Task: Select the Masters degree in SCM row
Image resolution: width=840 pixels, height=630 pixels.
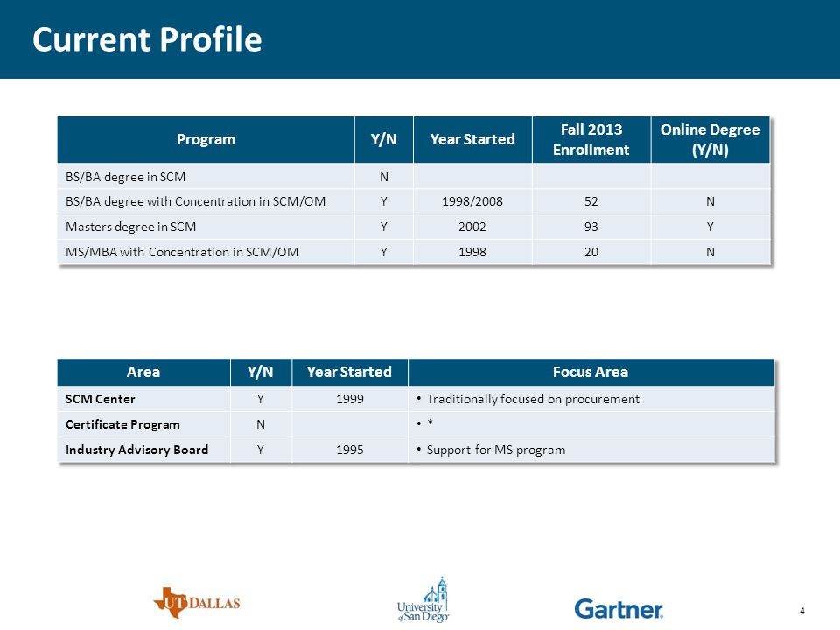Action: (x=414, y=227)
